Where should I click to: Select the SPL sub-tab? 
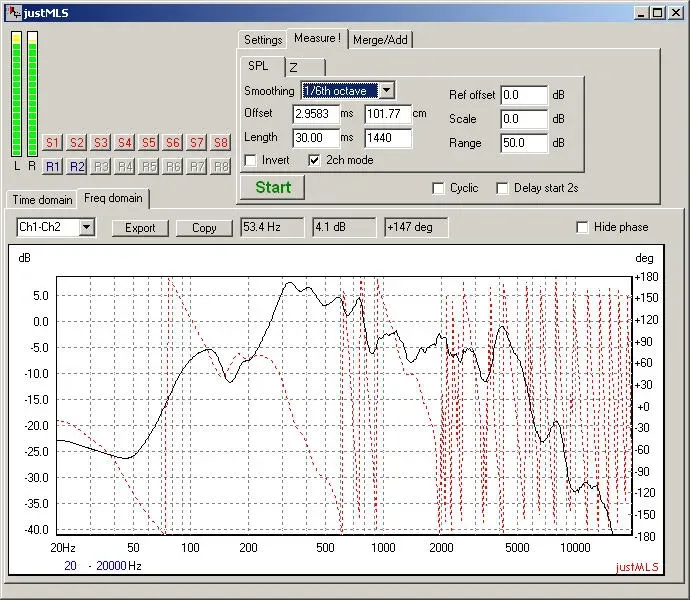pyautogui.click(x=263, y=66)
